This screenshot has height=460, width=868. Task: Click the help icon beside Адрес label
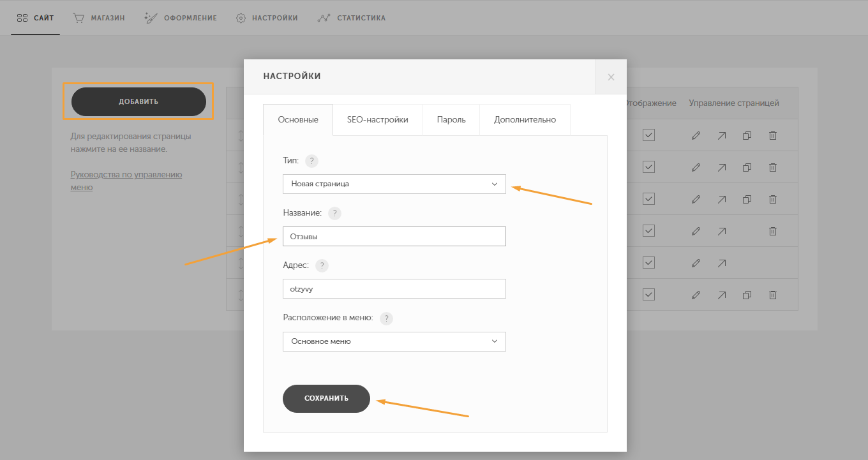tap(322, 265)
